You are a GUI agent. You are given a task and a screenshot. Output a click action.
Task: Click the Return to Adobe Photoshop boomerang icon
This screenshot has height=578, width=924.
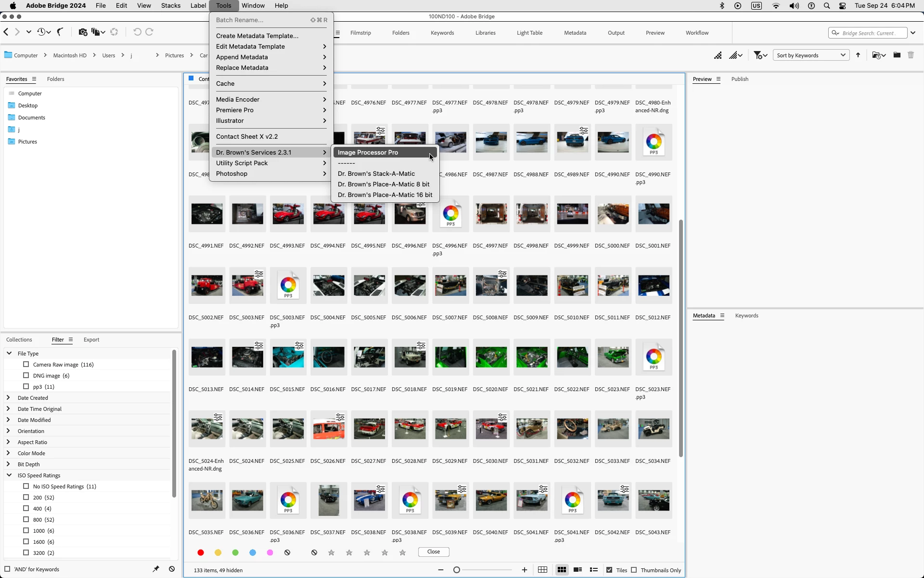[60, 32]
